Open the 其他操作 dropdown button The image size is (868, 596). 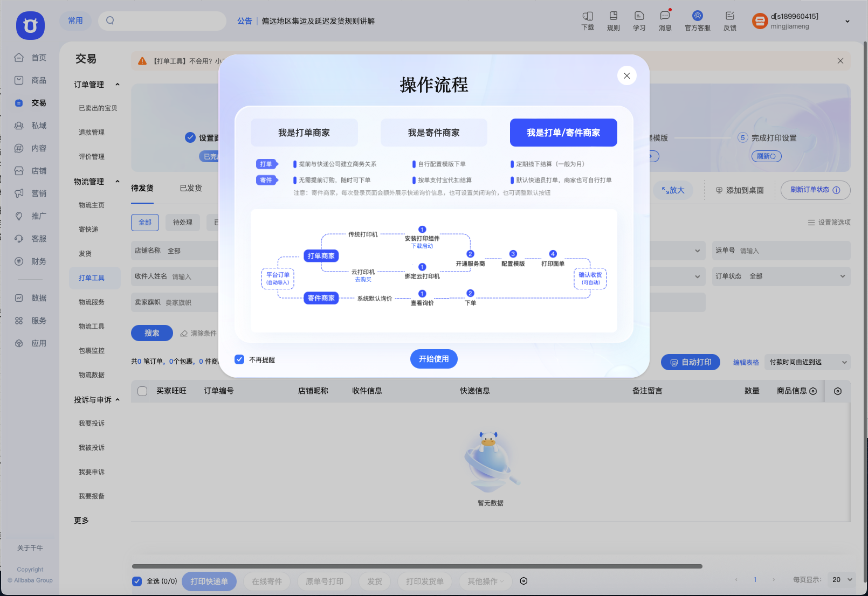point(486,581)
